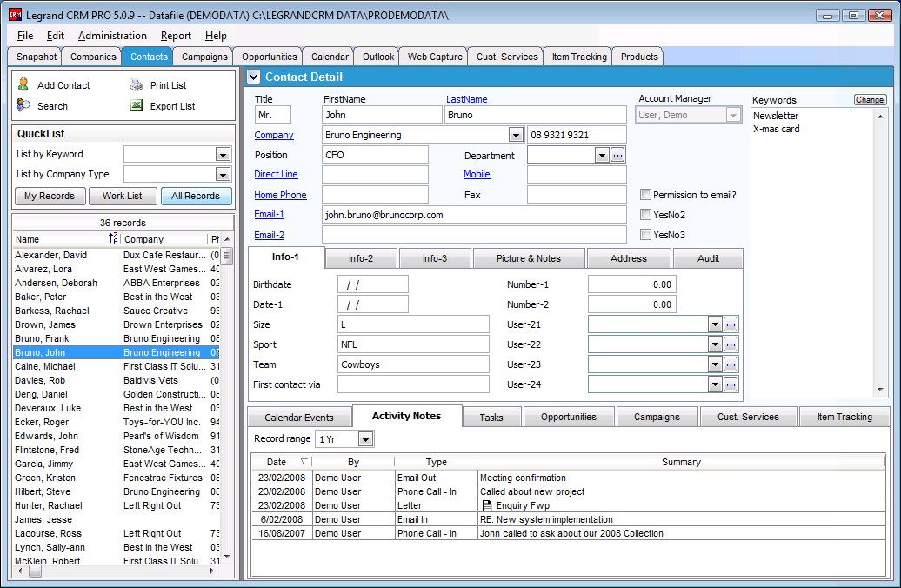
Task: Show the Calendar Events tab
Action: pyautogui.click(x=299, y=418)
